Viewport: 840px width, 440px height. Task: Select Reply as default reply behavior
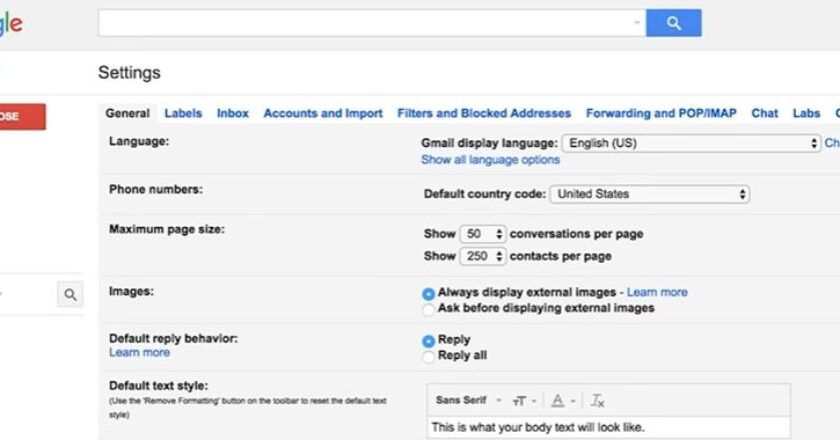428,341
